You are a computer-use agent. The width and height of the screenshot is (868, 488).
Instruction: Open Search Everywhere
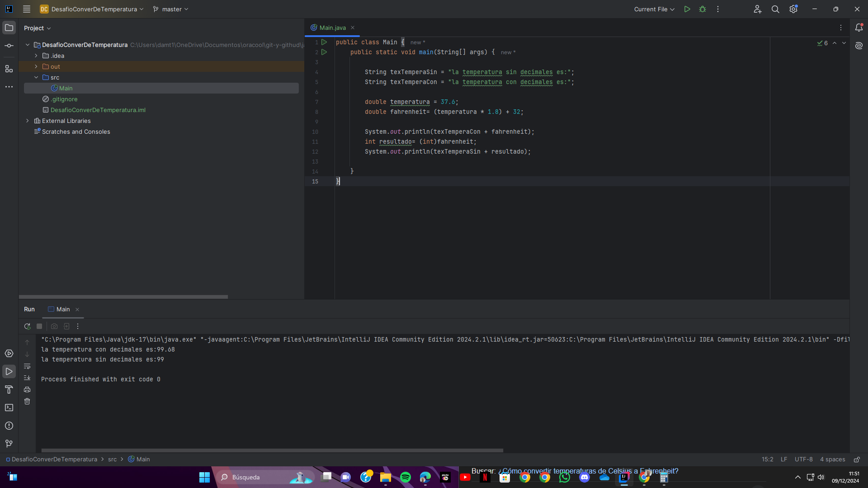(775, 9)
